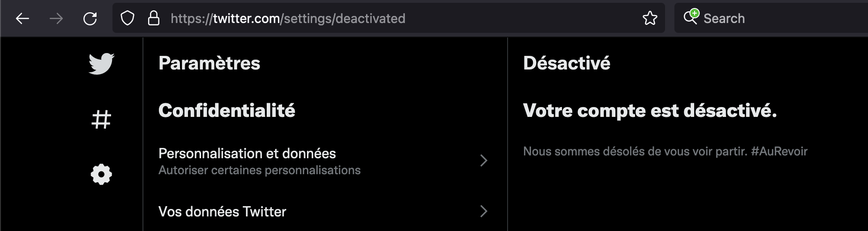Open the tracking protection shield
Image resolution: width=868 pixels, height=231 pixels.
point(127,19)
